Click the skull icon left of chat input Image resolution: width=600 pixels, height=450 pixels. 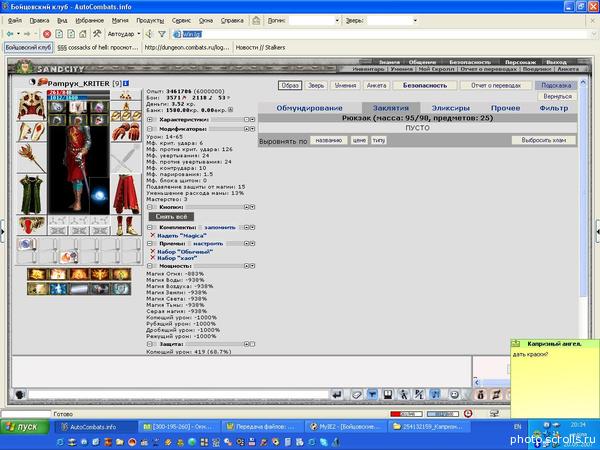(20, 394)
